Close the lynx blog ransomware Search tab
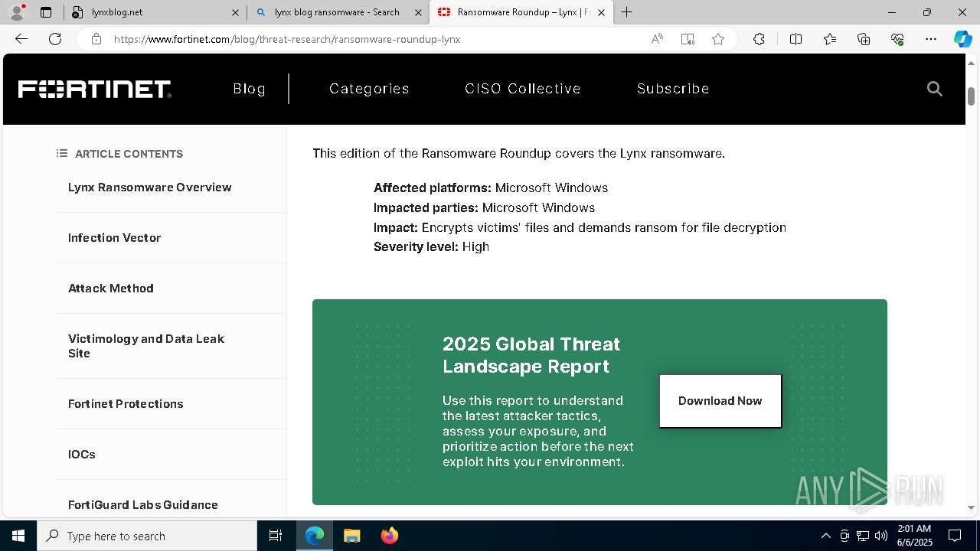The height and width of the screenshot is (551, 980). [418, 12]
